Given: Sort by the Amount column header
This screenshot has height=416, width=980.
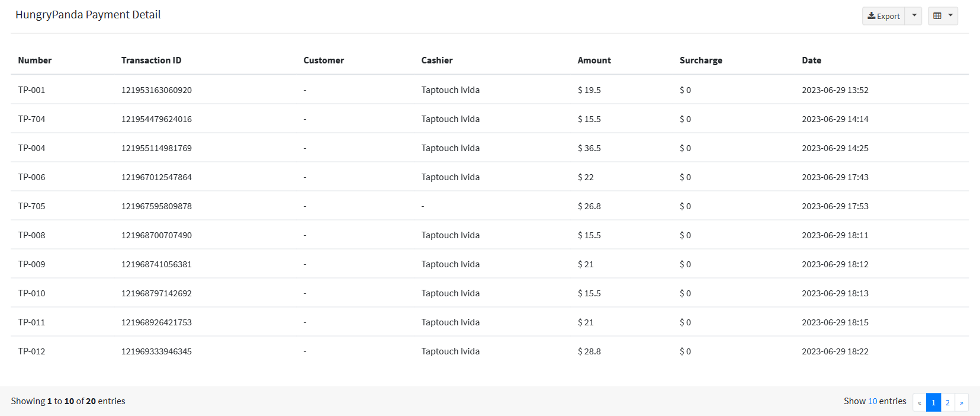Looking at the screenshot, I should point(595,60).
